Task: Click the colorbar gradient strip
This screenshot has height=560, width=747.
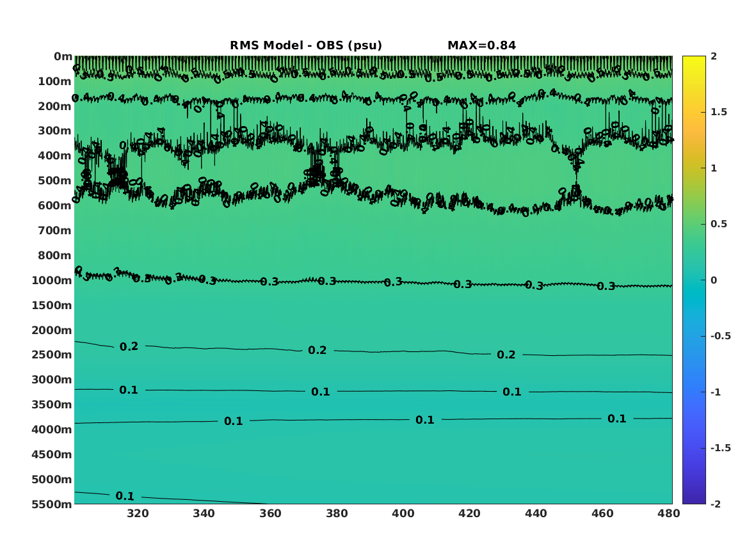Action: click(x=694, y=280)
